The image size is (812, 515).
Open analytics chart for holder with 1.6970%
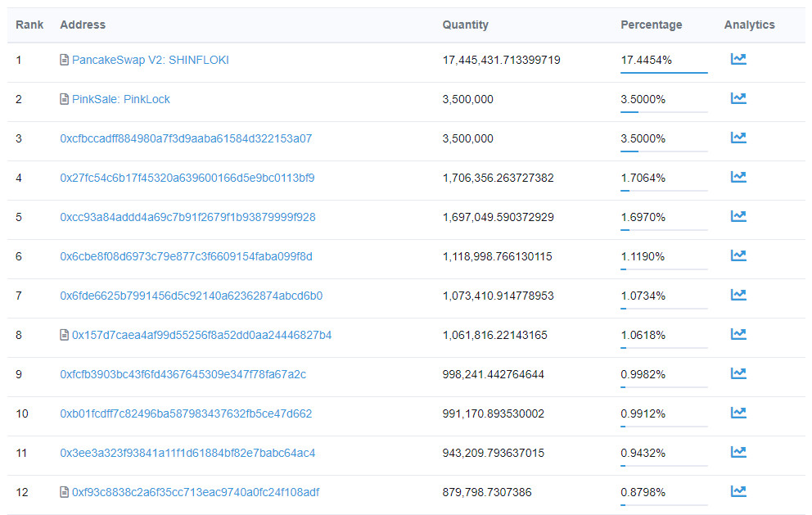coord(738,217)
